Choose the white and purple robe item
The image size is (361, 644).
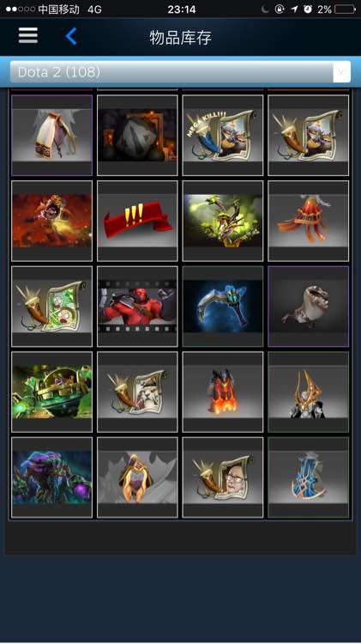(52, 136)
